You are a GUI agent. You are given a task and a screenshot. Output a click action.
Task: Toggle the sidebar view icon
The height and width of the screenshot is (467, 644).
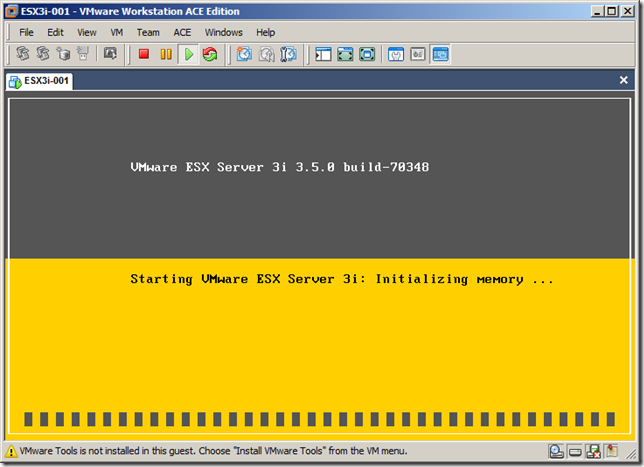coord(323,54)
